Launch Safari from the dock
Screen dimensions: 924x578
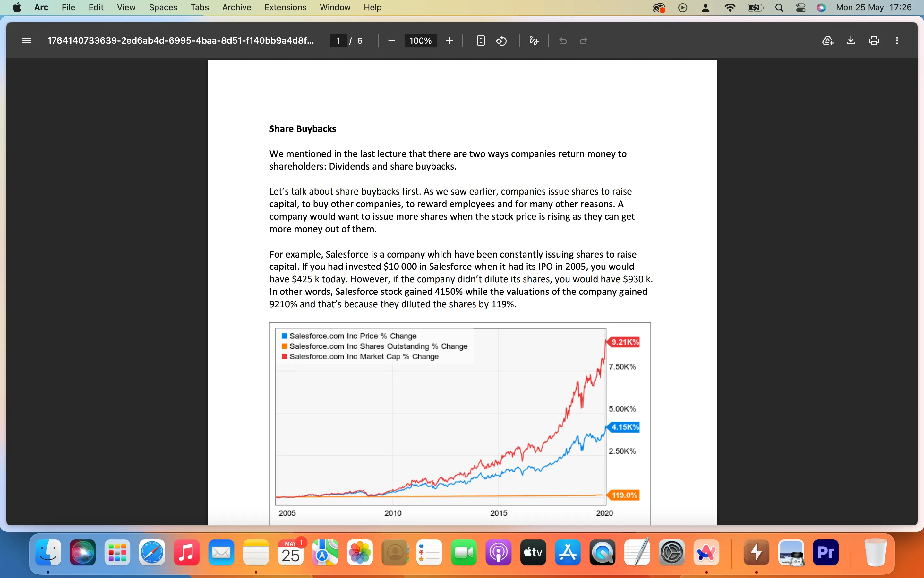(x=152, y=552)
